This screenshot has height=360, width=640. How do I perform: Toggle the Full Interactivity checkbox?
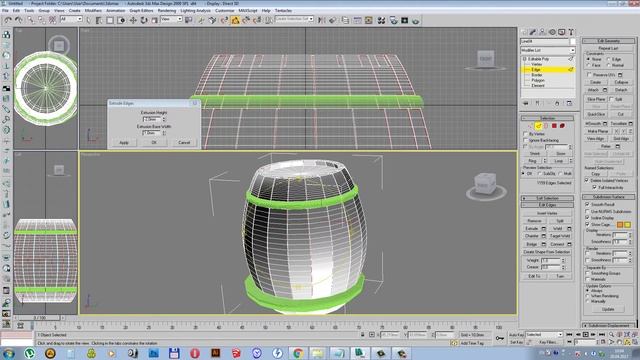pos(595,187)
